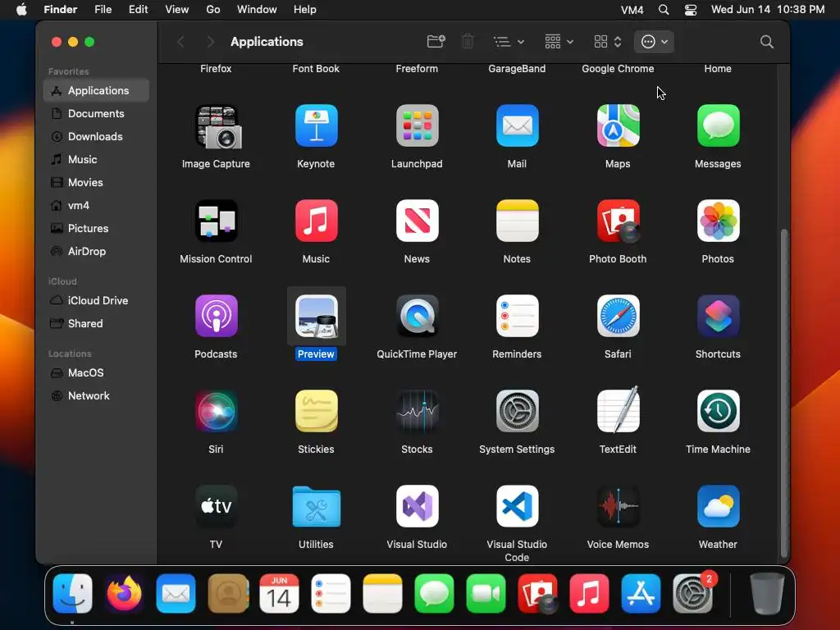The width and height of the screenshot is (840, 630).
Task: Open the group-by dropdown in toolbar
Action: tap(559, 42)
